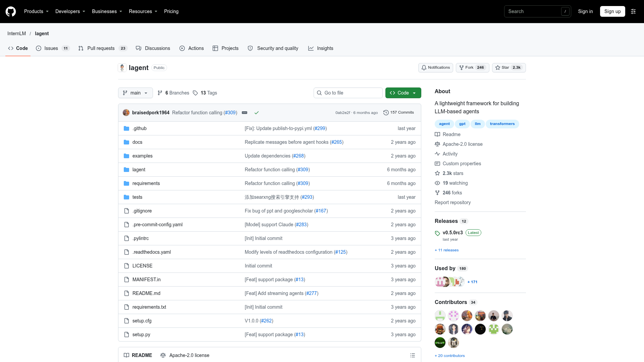The image size is (644, 362).
Task: Click the KILLER contributor avatar
Action: click(x=440, y=343)
